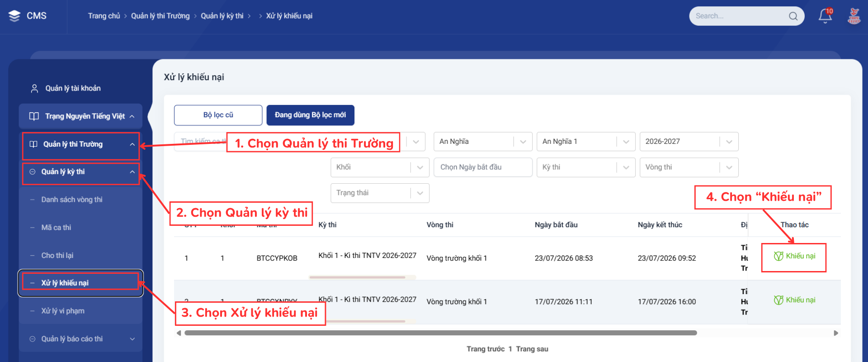Click the horizontal table scrollbar
The height and width of the screenshot is (362, 868).
pos(441,333)
